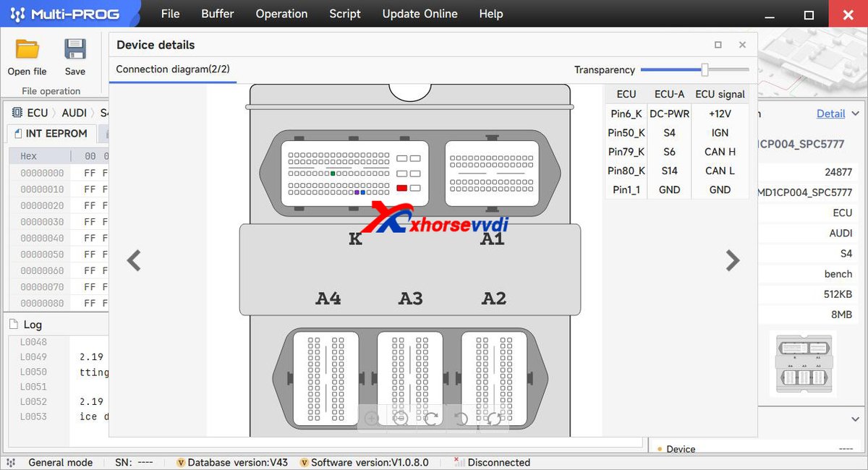Select the Pin80_K cell
Viewport: 868px width, 470px height.
[x=626, y=171]
